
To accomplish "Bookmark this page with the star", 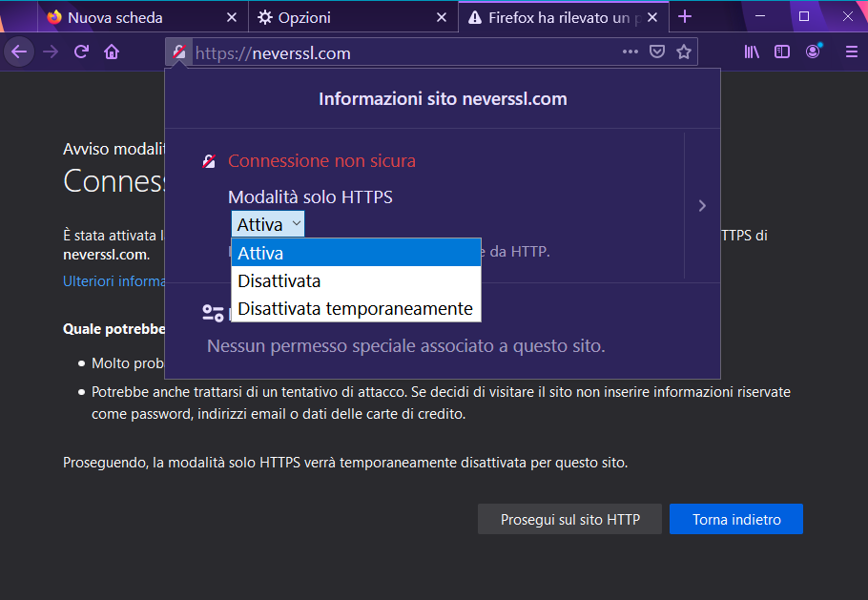I will [684, 52].
